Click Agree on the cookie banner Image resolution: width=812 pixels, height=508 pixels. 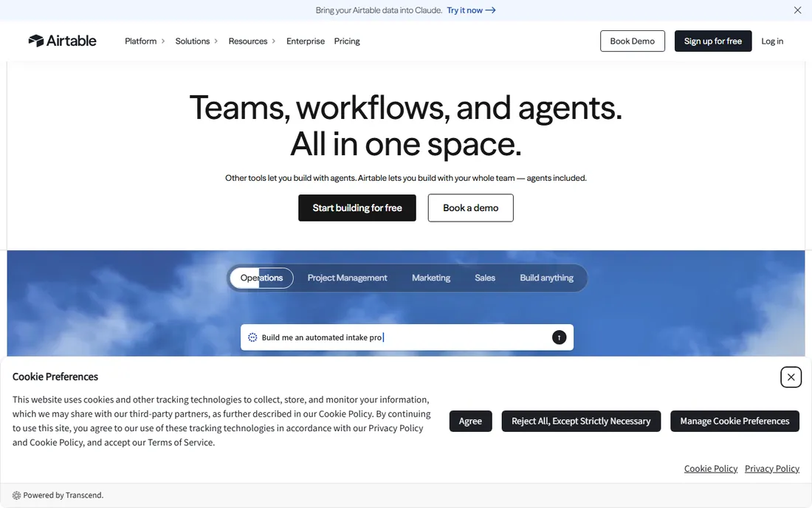470,421
